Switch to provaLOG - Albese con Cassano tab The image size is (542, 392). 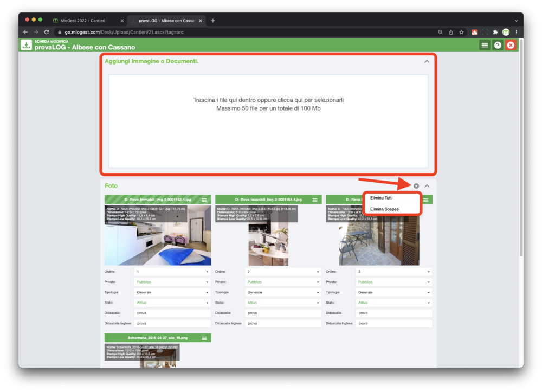[166, 21]
